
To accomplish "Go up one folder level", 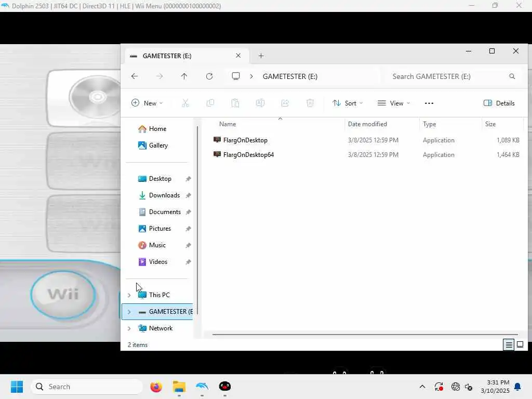I will click(x=184, y=76).
